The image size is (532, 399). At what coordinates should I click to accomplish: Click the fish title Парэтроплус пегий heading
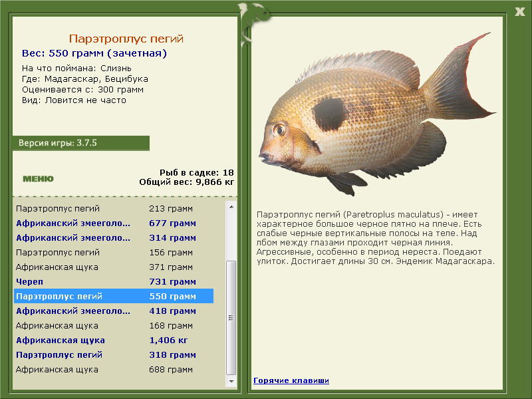(126, 39)
